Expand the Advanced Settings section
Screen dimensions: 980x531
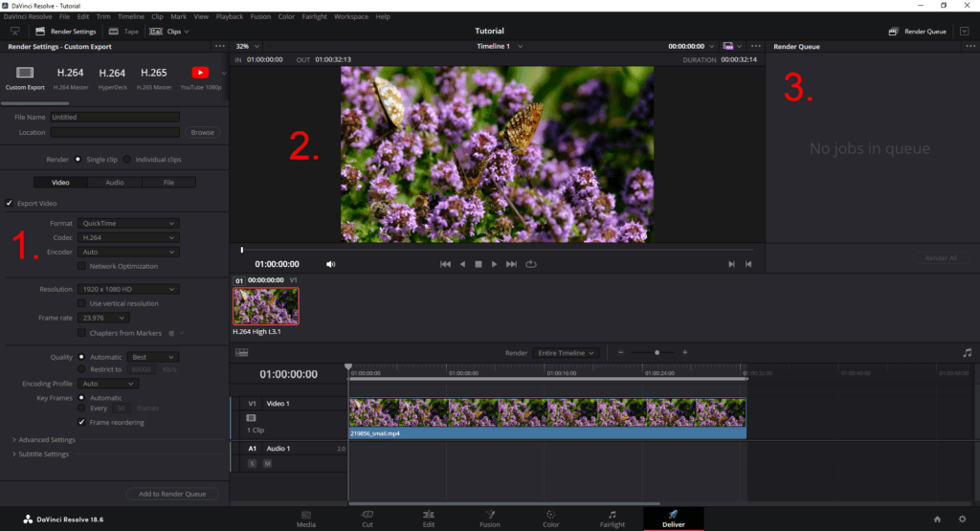coord(46,440)
